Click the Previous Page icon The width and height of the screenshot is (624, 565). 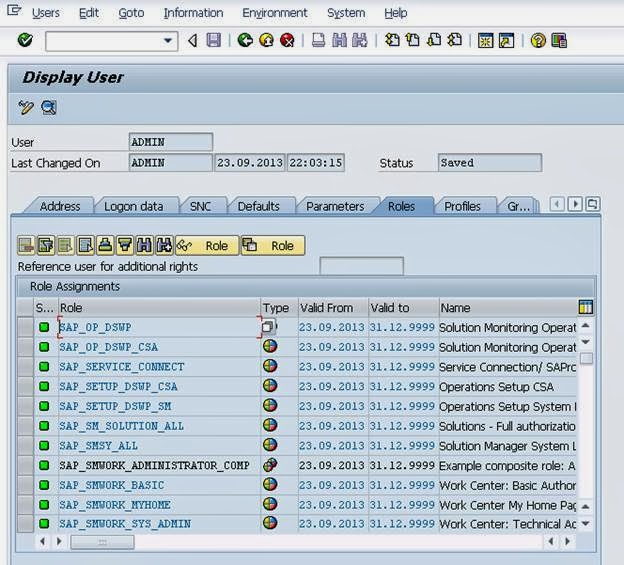coord(413,40)
